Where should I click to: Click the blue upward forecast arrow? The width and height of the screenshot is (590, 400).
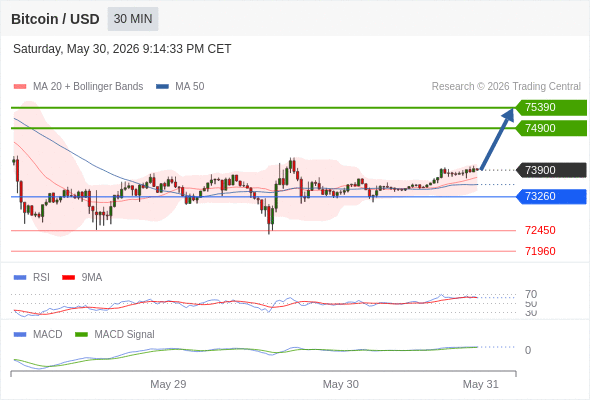(x=497, y=139)
